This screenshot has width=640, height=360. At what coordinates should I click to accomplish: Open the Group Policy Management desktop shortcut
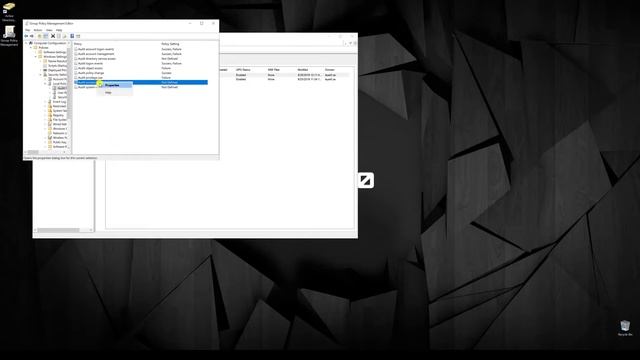pyautogui.click(x=9, y=36)
